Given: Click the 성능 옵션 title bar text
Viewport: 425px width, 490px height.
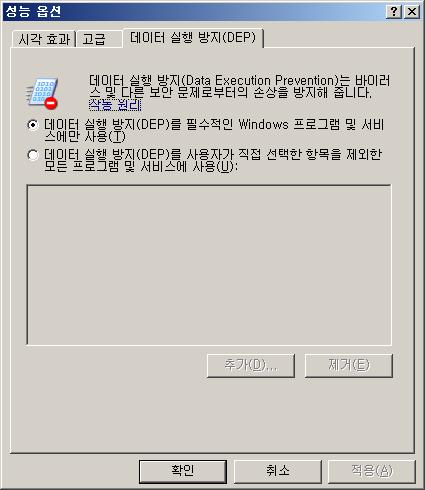Looking at the screenshot, I should click(33, 12).
